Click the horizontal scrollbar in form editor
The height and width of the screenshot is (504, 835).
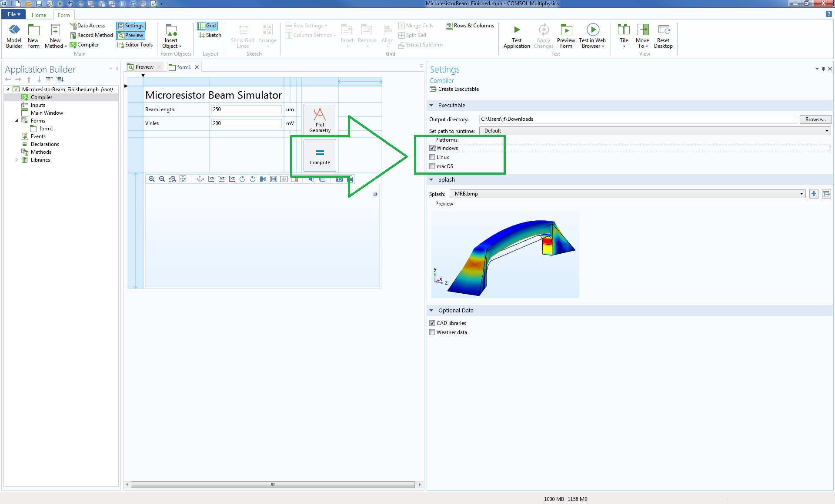[x=273, y=484]
